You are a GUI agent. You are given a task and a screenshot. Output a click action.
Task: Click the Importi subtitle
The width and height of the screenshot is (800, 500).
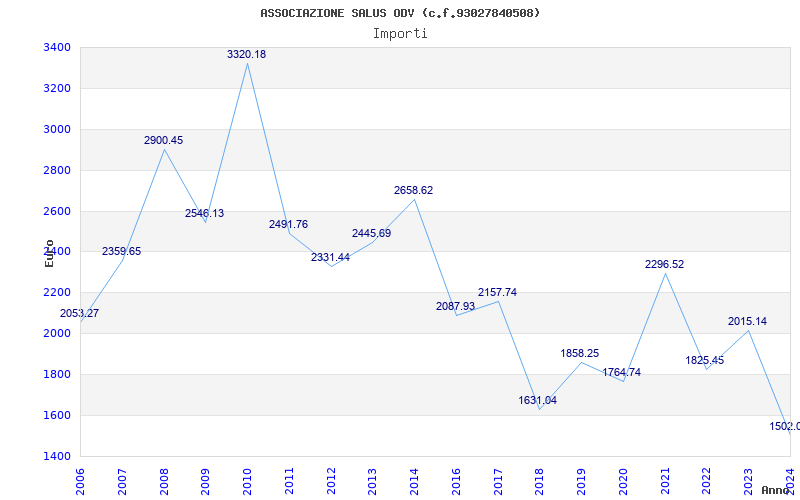click(400, 34)
